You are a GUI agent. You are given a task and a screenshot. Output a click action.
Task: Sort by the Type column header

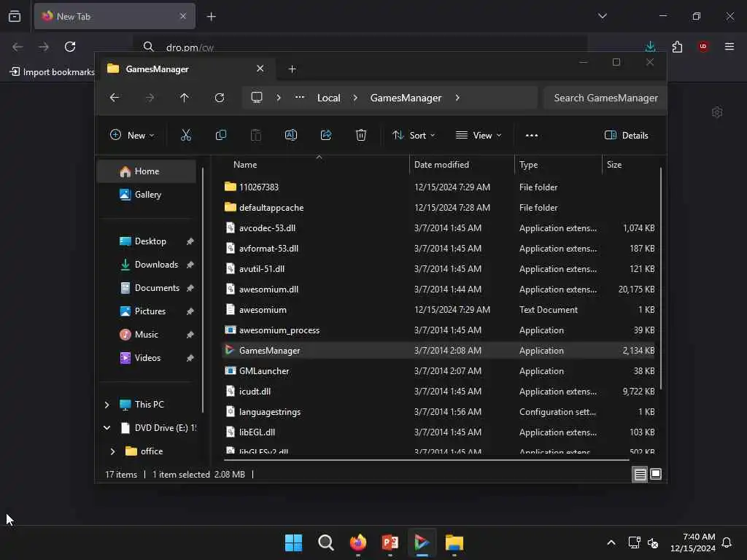coord(558,164)
